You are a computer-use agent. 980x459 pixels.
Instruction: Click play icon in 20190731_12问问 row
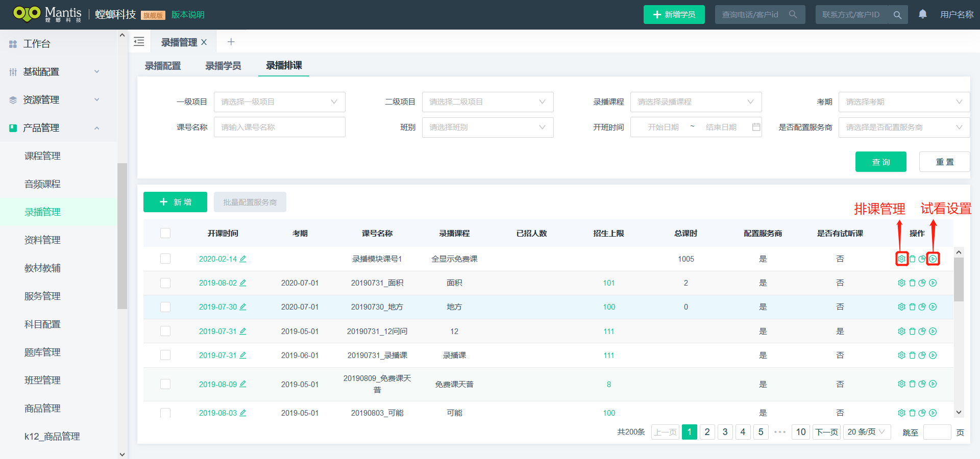(933, 331)
